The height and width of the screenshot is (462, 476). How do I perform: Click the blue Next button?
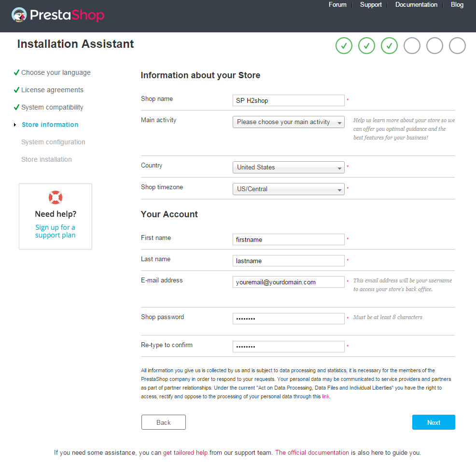[x=434, y=422]
